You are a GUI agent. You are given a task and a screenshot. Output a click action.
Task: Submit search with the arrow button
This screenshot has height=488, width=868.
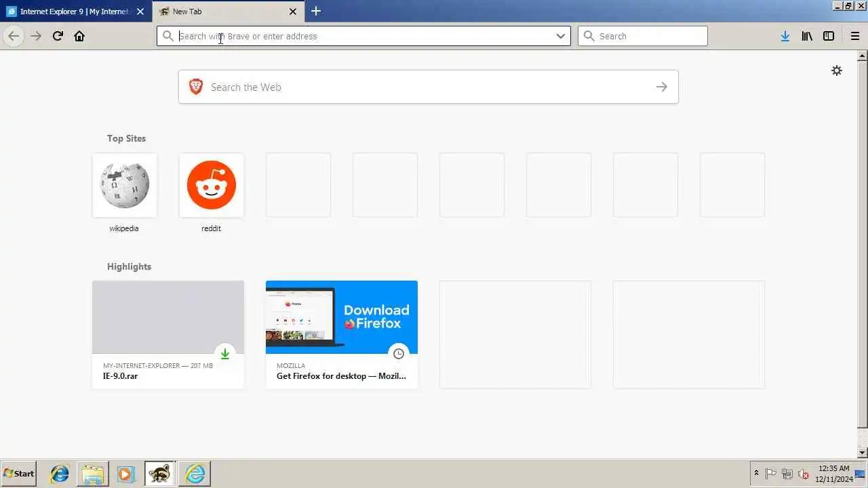662,87
